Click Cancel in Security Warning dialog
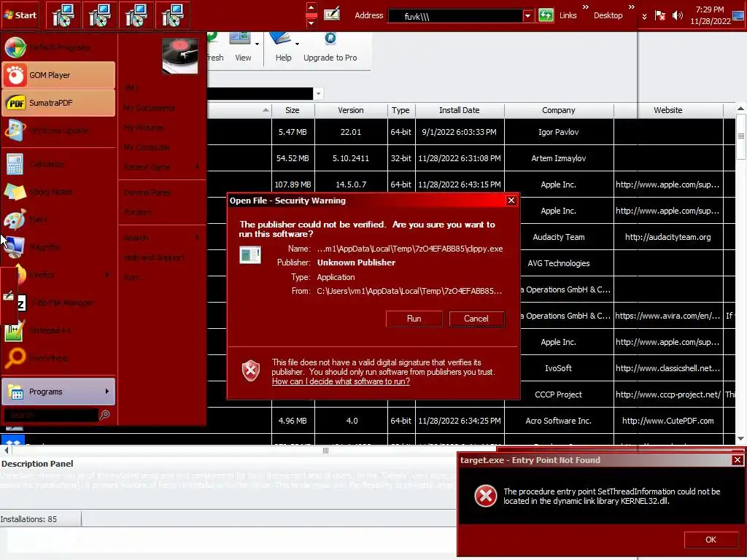Screen dimensions: 747x560 click(x=476, y=319)
